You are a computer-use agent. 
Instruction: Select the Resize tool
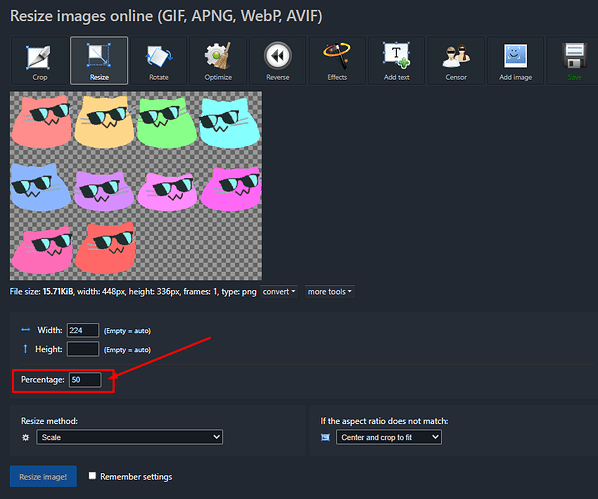click(x=99, y=60)
